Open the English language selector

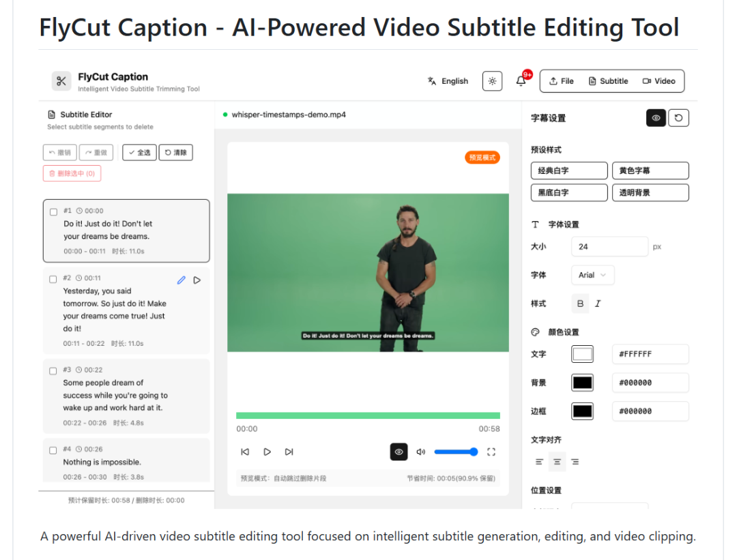click(x=448, y=81)
